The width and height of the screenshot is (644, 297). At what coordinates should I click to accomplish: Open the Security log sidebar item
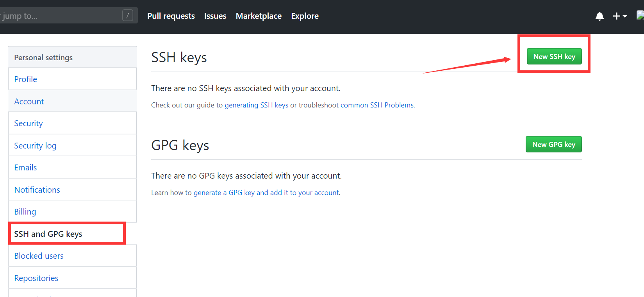(35, 146)
